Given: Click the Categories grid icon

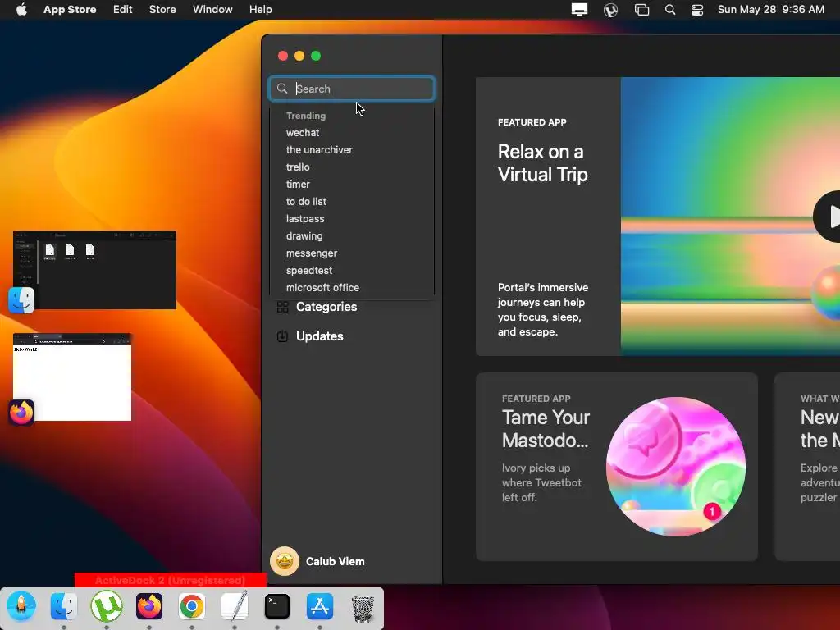Looking at the screenshot, I should pos(282,307).
